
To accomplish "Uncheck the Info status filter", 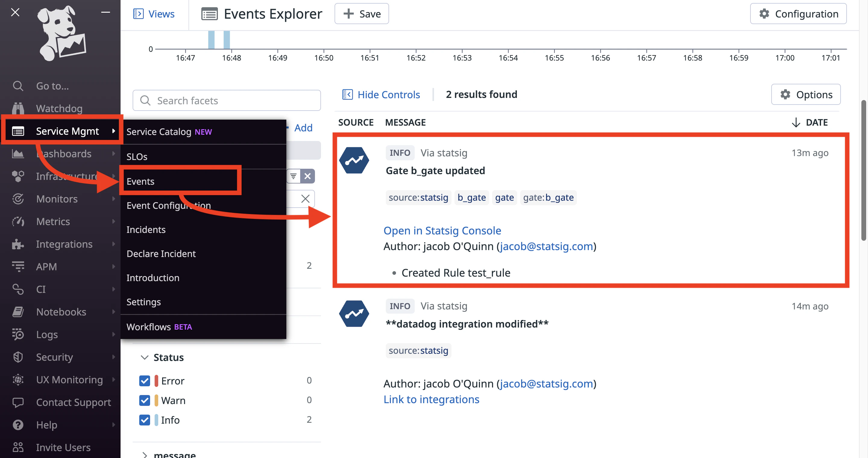I will pos(145,420).
